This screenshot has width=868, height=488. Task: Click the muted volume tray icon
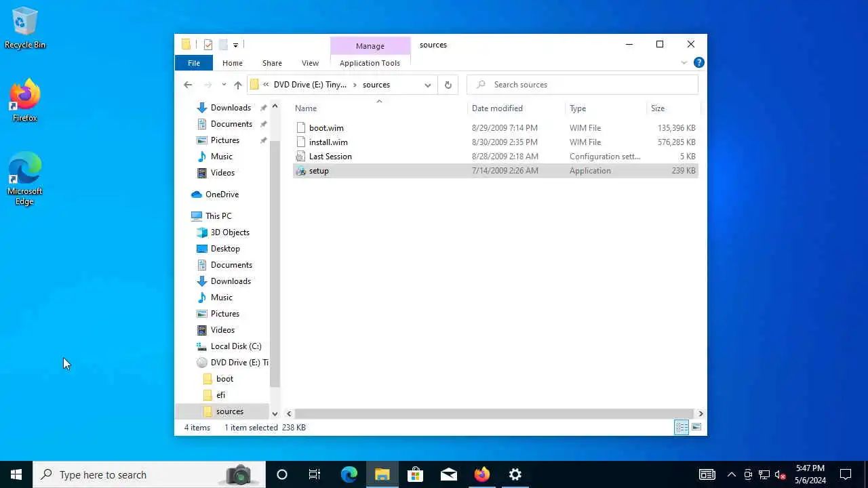(781, 474)
